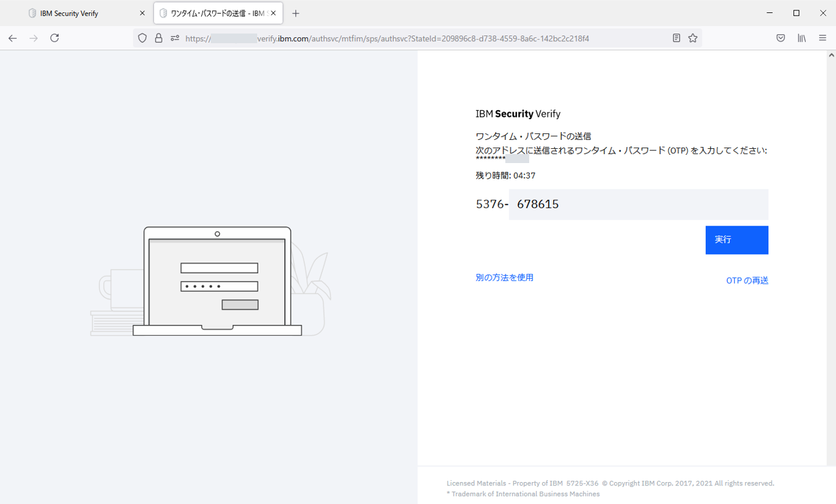Open the Firefox application menu
This screenshot has width=836, height=504.
click(x=822, y=38)
